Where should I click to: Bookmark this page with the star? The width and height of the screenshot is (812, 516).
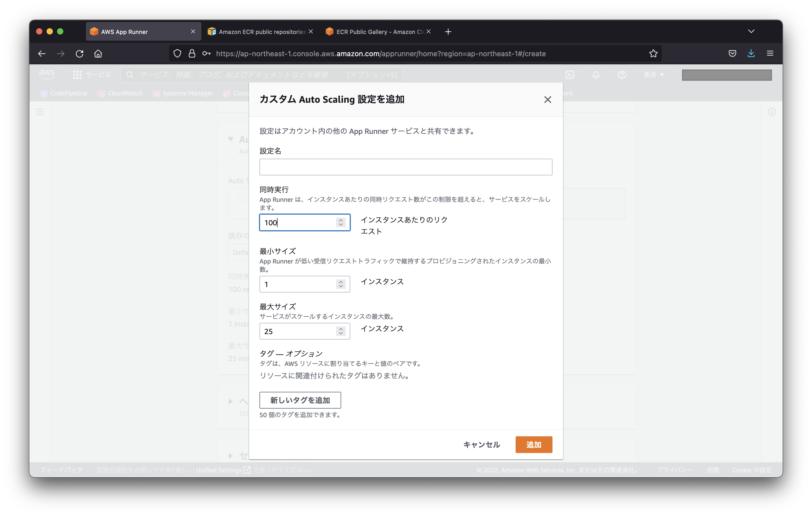(653, 53)
